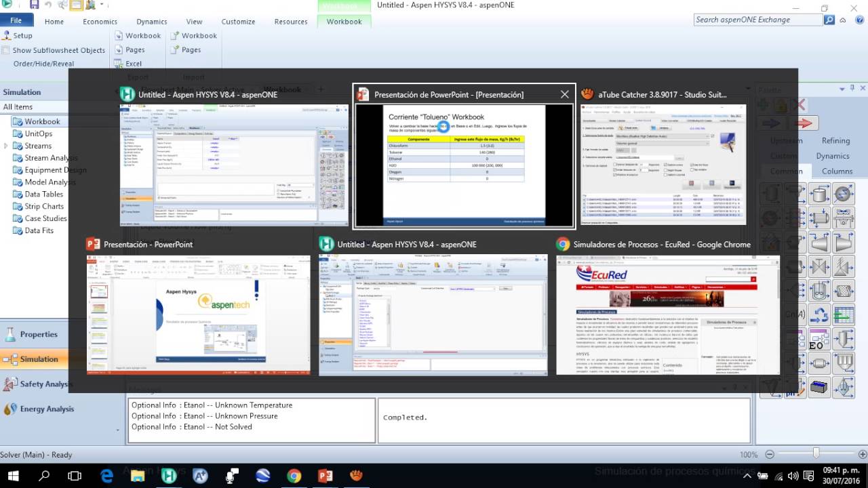Adjust the zoom slider in the status bar
The image size is (868, 488).
[816, 453]
